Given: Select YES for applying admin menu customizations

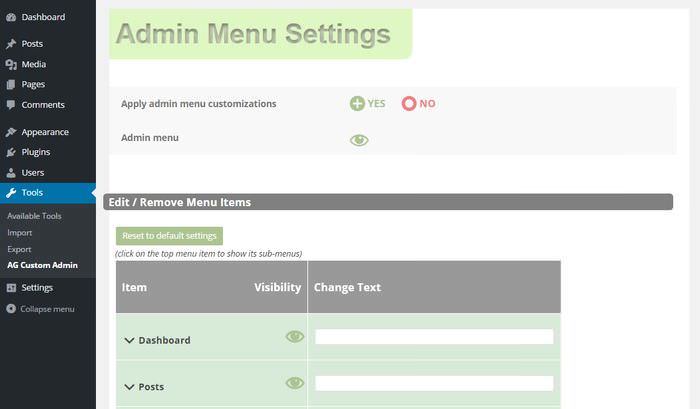Looking at the screenshot, I should [367, 104].
